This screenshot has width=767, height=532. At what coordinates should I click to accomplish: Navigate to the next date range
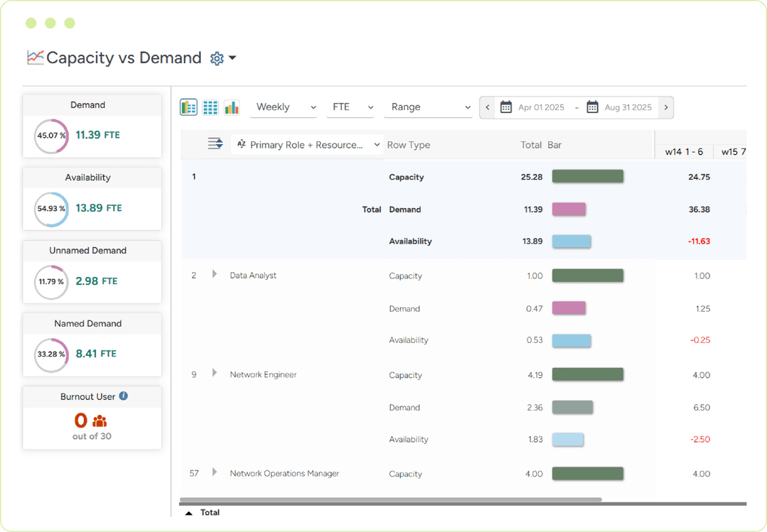pyautogui.click(x=665, y=107)
